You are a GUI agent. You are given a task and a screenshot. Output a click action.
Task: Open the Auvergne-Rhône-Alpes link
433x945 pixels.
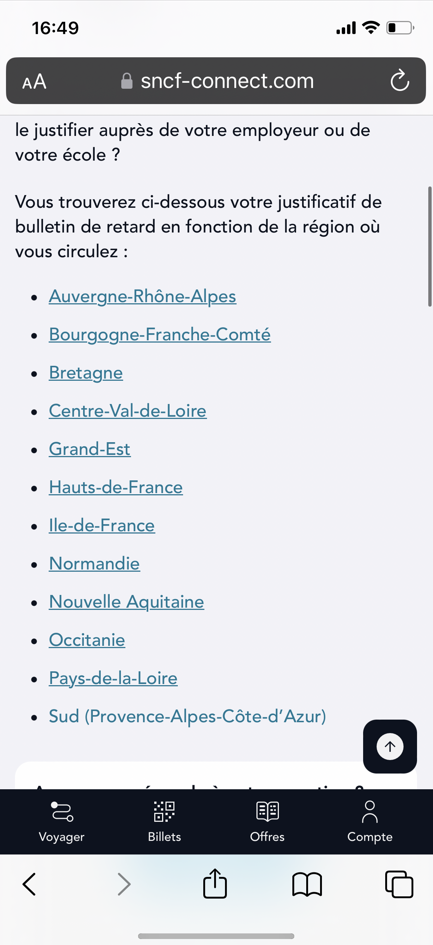pos(142,297)
